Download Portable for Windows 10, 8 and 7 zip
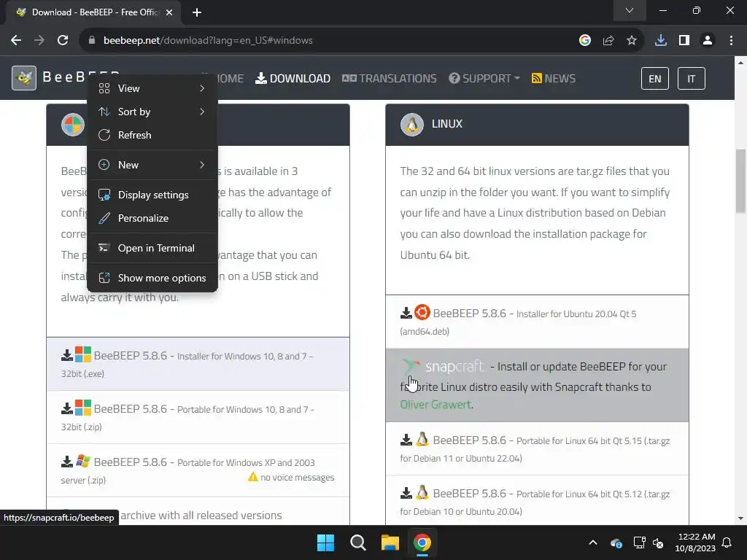Image resolution: width=747 pixels, height=560 pixels. click(x=198, y=418)
